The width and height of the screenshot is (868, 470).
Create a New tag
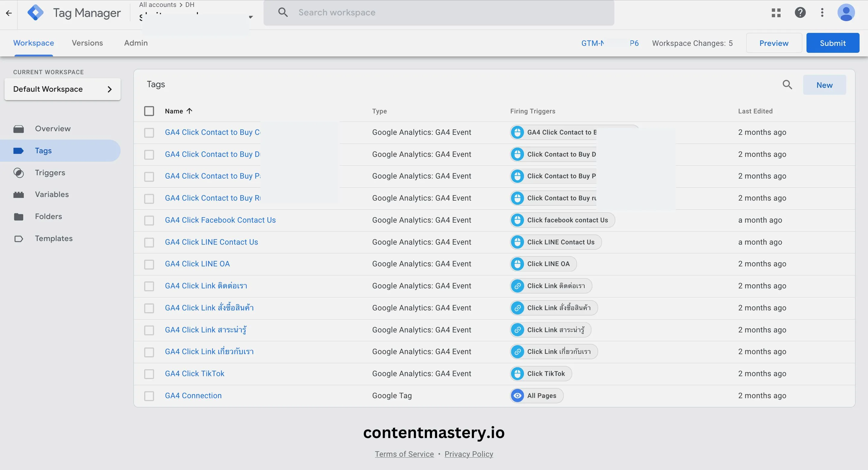tap(824, 85)
